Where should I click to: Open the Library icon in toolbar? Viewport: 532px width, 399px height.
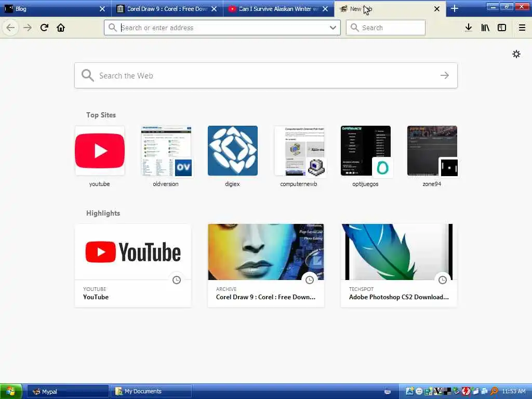[485, 28]
